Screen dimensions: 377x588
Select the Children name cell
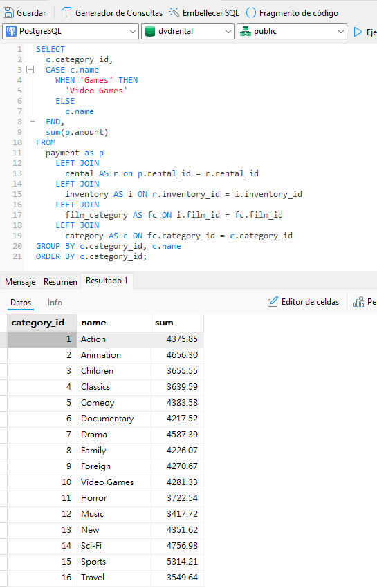(113, 371)
